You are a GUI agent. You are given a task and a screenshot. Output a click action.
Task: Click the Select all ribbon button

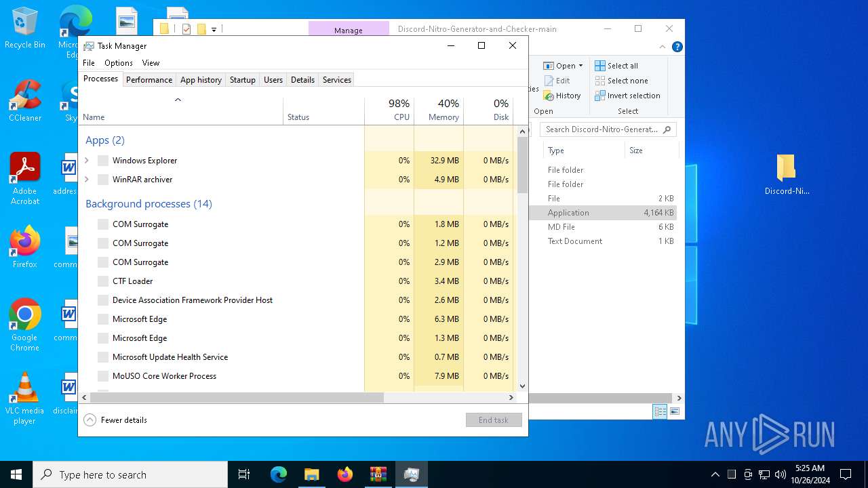[x=616, y=66]
